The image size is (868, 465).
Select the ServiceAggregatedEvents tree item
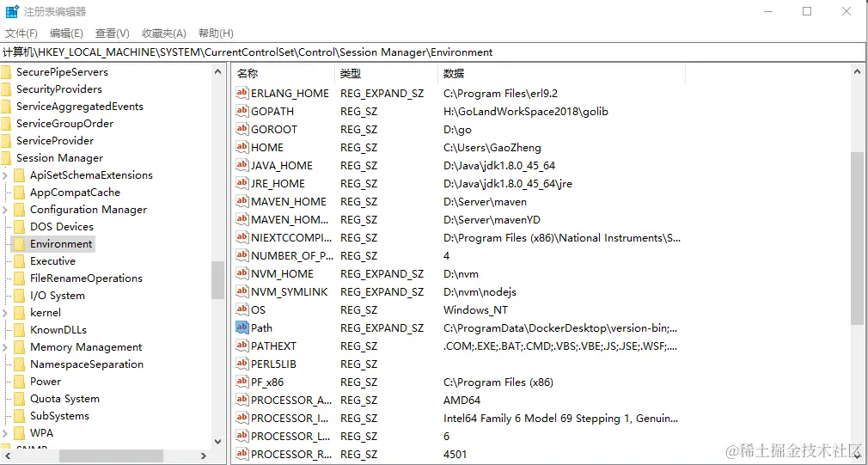point(80,107)
